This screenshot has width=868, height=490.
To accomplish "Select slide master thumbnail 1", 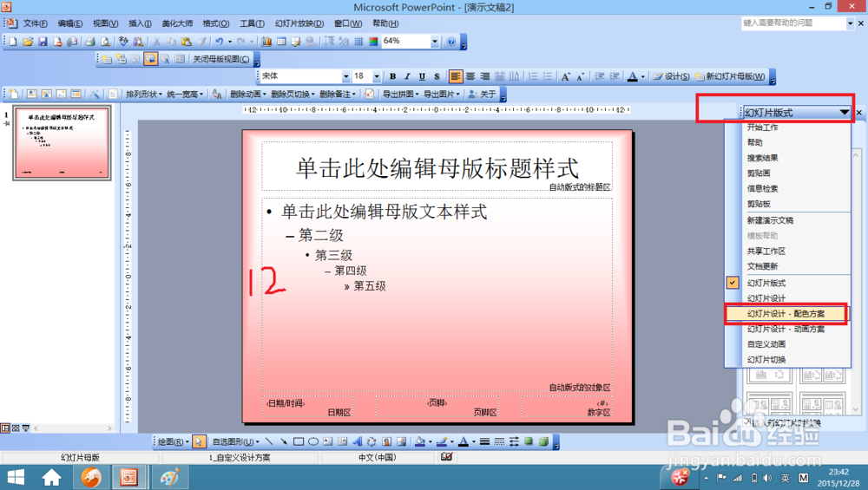I will click(62, 143).
